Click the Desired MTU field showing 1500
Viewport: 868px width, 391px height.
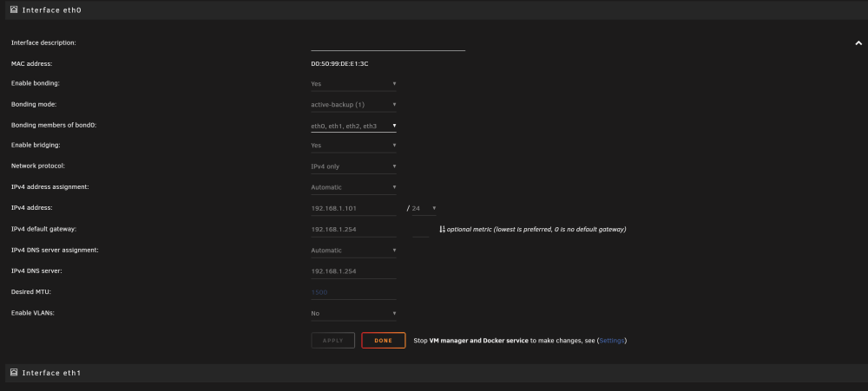tap(353, 292)
